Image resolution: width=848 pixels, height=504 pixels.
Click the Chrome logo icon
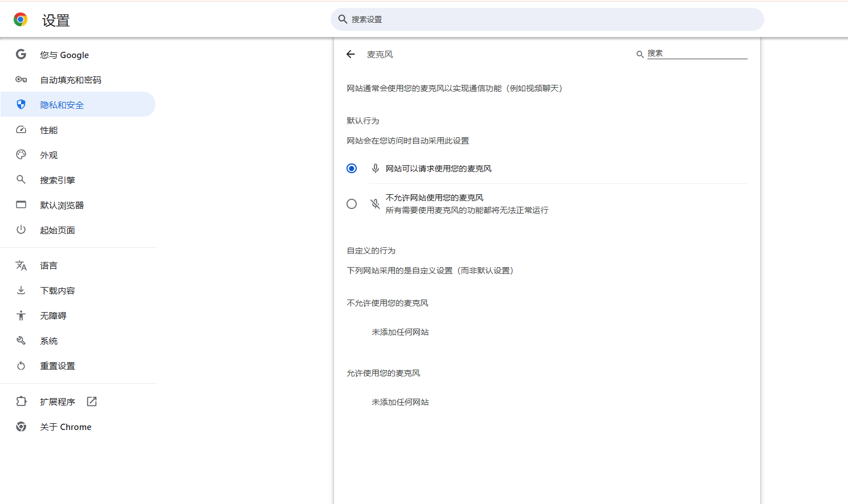click(x=21, y=20)
